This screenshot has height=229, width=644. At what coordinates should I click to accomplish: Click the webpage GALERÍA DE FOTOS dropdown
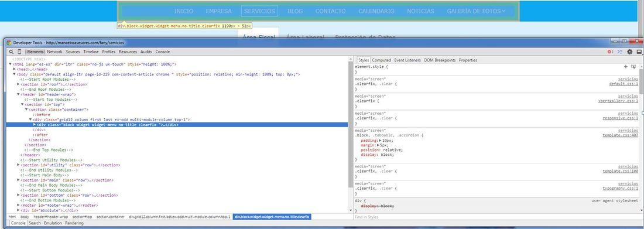(476, 11)
